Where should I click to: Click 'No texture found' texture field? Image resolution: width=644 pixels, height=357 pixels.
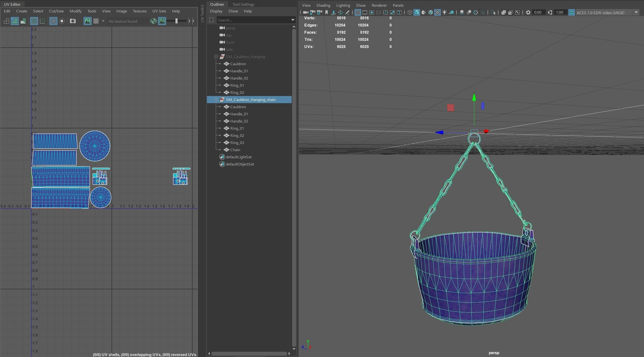point(127,21)
